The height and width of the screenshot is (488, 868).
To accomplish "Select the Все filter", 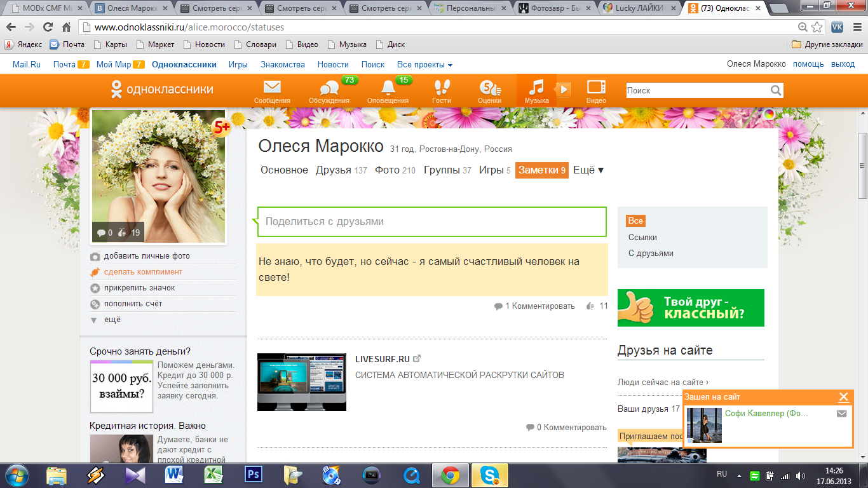I will [x=635, y=221].
